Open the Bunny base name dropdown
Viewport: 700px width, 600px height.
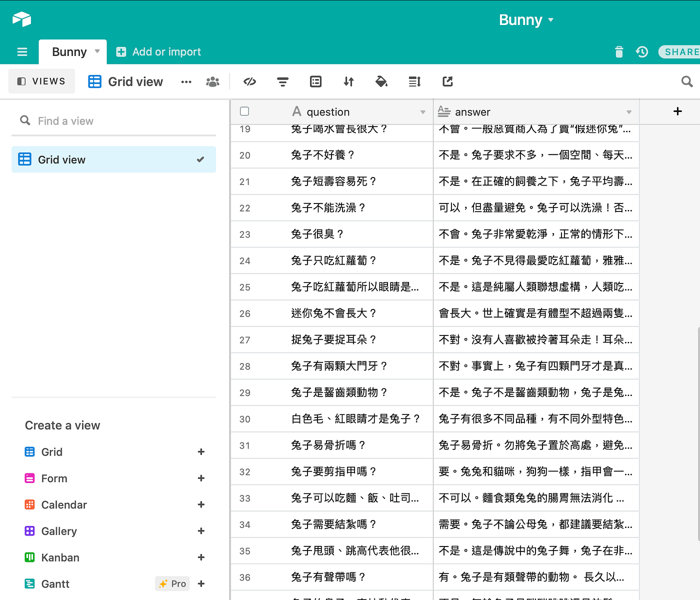point(527,19)
